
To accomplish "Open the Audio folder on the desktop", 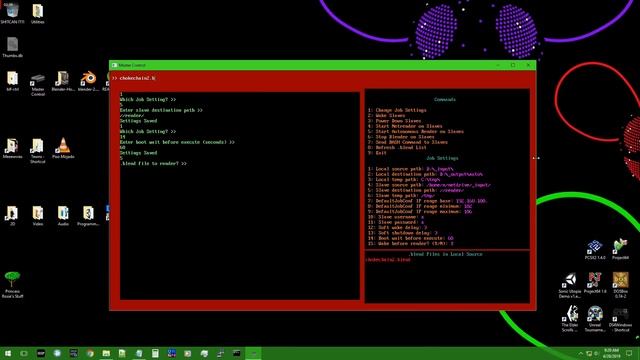I will [63, 216].
